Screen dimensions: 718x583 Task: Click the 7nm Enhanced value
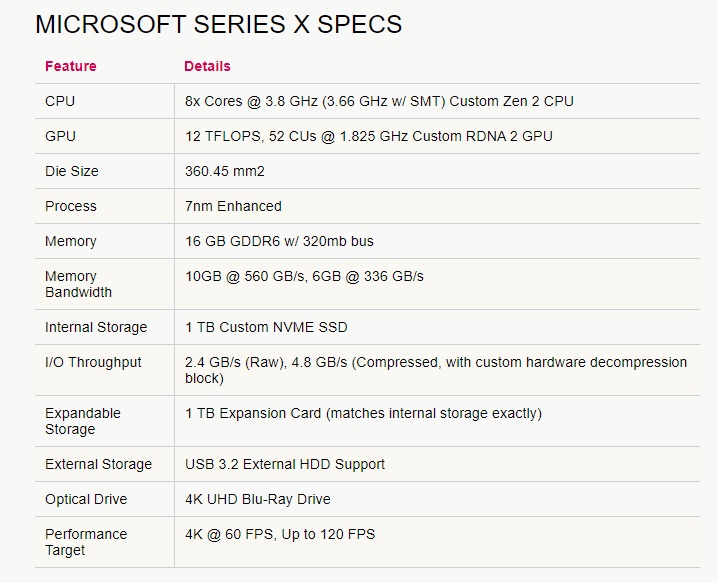pyautogui.click(x=233, y=206)
